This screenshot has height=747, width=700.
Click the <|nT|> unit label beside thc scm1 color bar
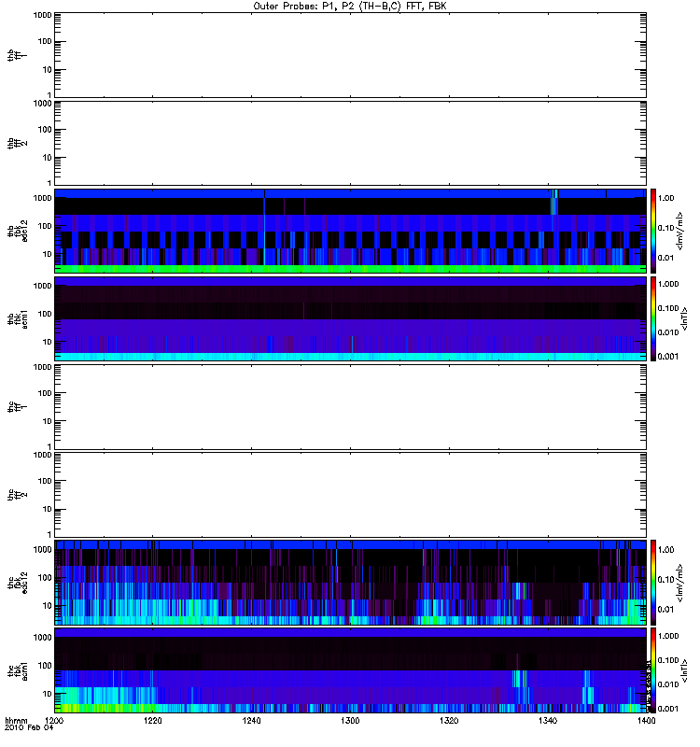(684, 670)
